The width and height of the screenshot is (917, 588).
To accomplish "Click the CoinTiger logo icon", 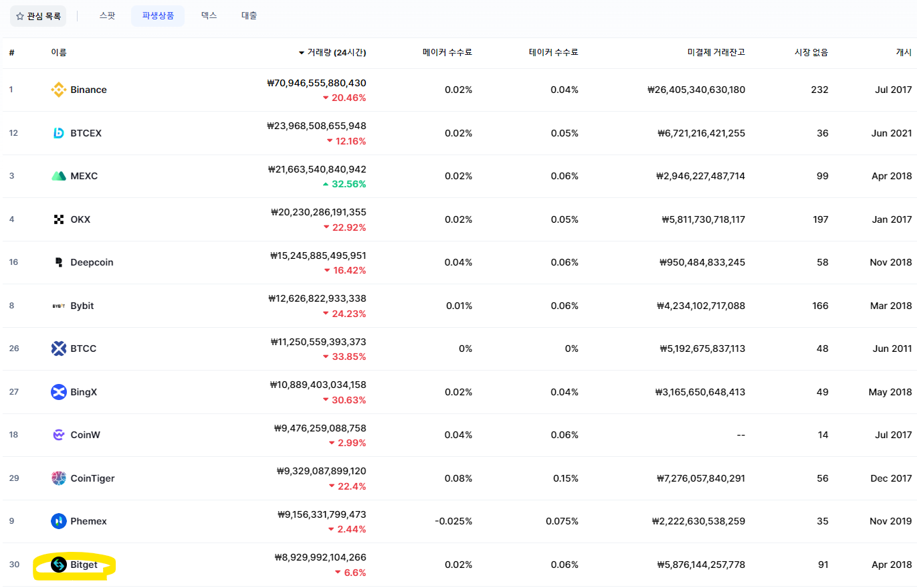I will [x=59, y=478].
